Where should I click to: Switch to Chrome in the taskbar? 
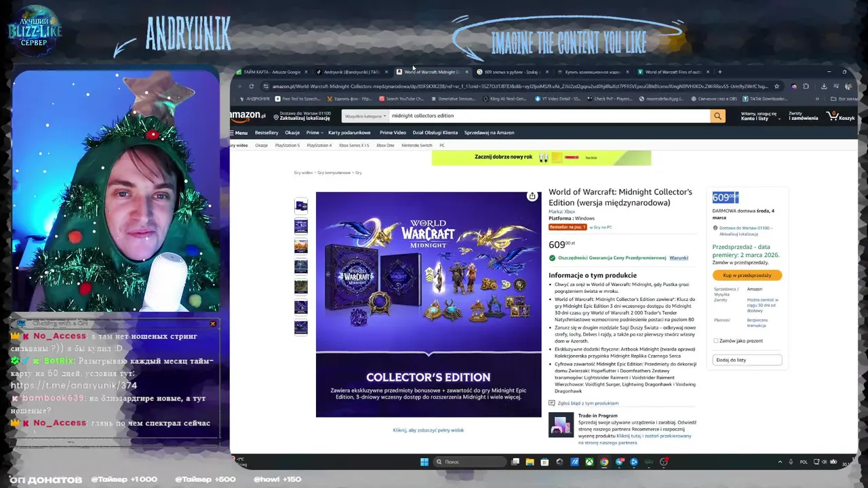[x=604, y=462]
